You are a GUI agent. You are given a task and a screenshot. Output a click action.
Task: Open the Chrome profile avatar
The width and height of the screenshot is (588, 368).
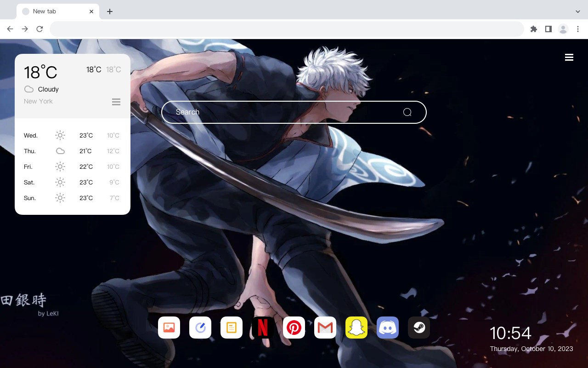coord(563,29)
